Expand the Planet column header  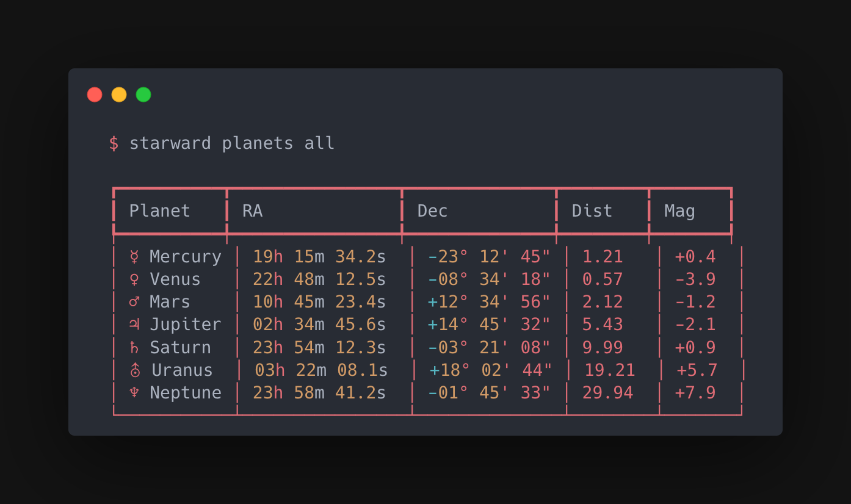coord(159,210)
